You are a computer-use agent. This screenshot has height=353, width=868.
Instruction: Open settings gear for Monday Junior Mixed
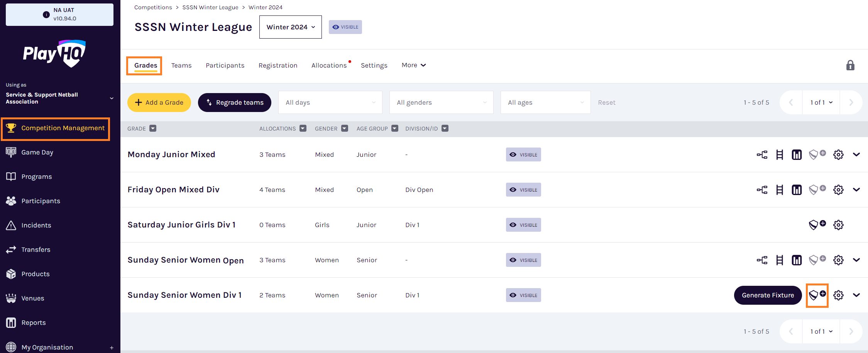(x=838, y=155)
